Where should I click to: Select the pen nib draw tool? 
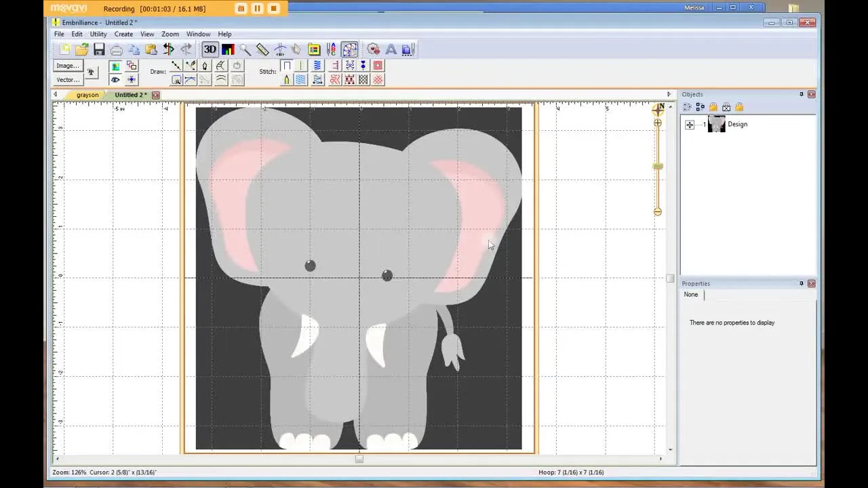tap(205, 66)
